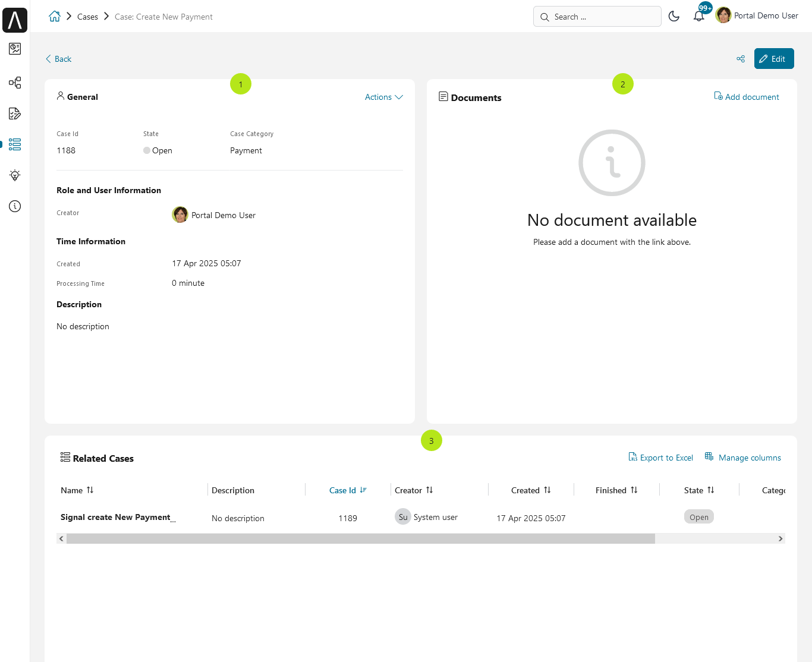Click the home icon in breadcrumb
The image size is (812, 662).
pyautogui.click(x=55, y=17)
